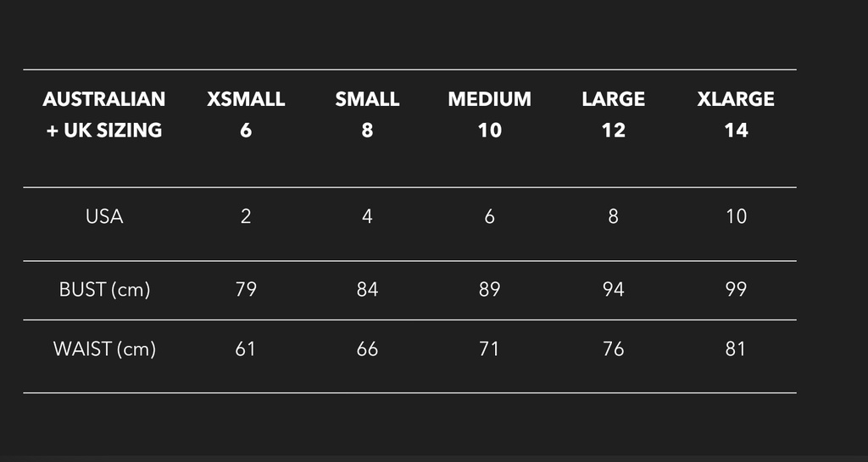The height and width of the screenshot is (462, 868).
Task: Select the bust value 89 for MEDIUM
Action: click(489, 289)
